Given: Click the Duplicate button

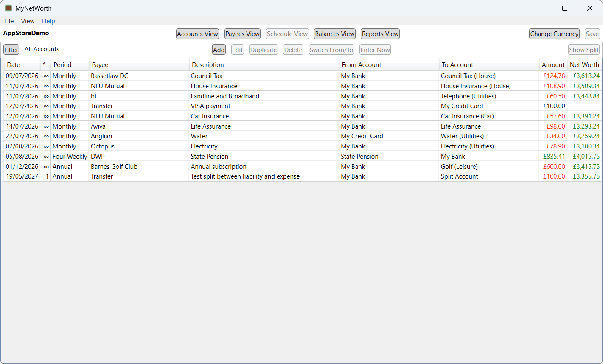Looking at the screenshot, I should tap(264, 50).
